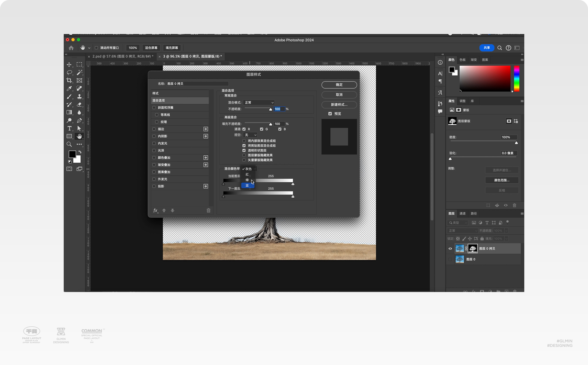Click the layer name 名称 input field

point(198,84)
